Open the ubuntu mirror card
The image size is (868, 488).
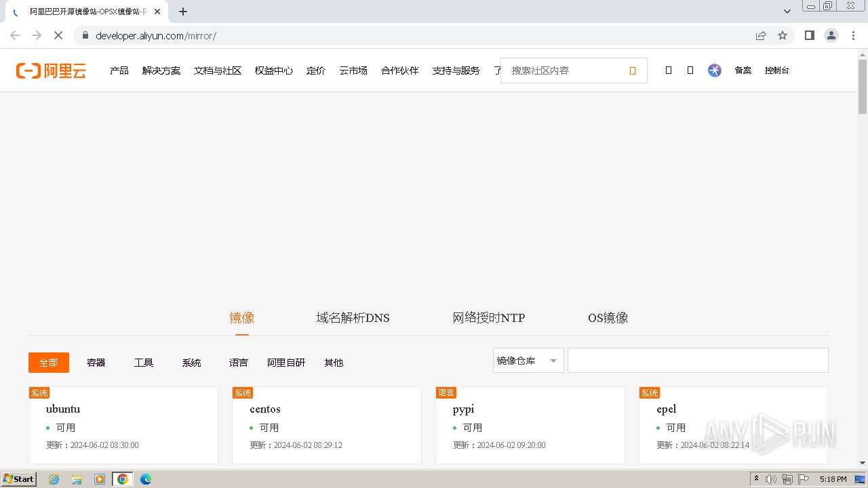(x=123, y=425)
